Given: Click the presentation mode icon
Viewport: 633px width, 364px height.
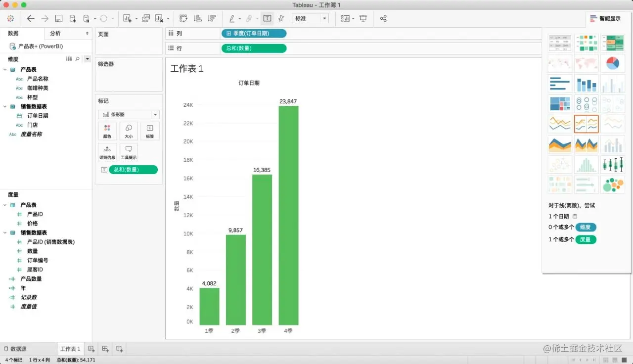Looking at the screenshot, I should (363, 18).
